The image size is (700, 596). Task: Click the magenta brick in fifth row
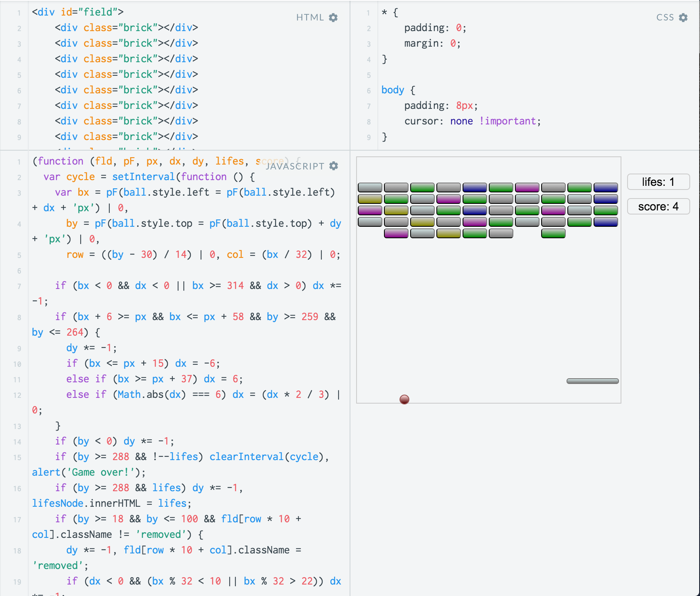point(396,233)
